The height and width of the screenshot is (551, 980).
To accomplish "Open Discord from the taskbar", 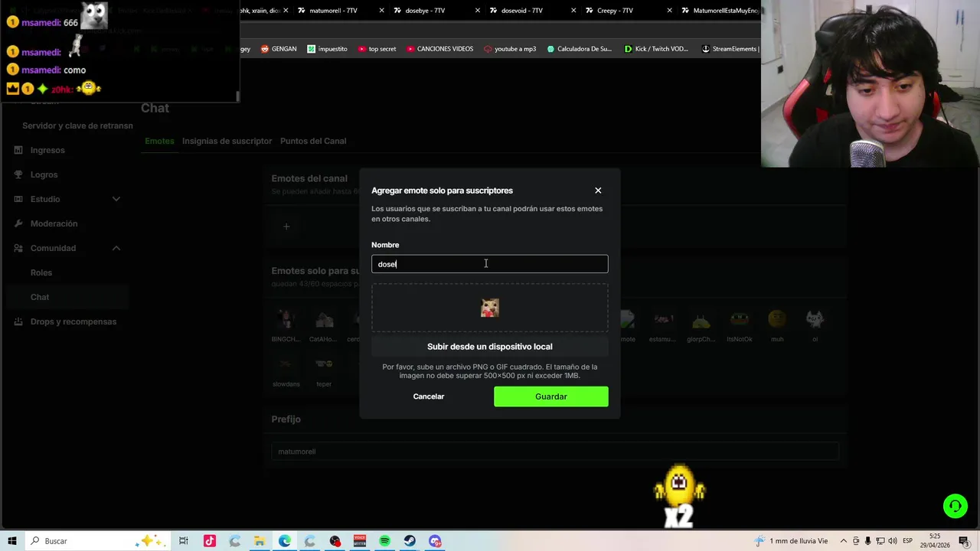I will point(435,541).
